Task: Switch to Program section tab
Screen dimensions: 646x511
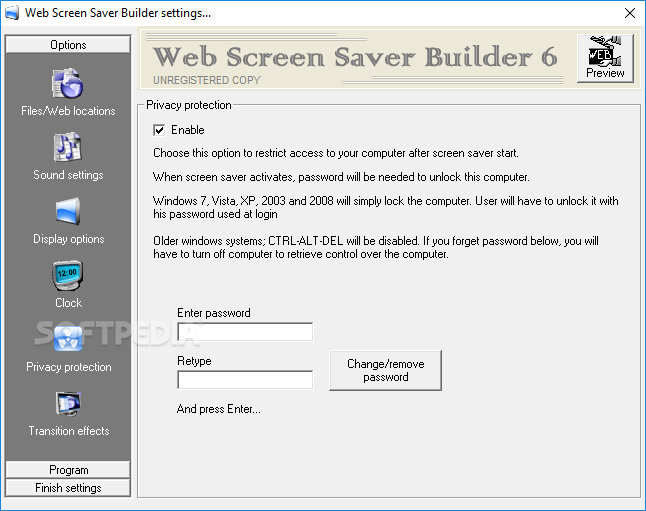Action: (68, 470)
